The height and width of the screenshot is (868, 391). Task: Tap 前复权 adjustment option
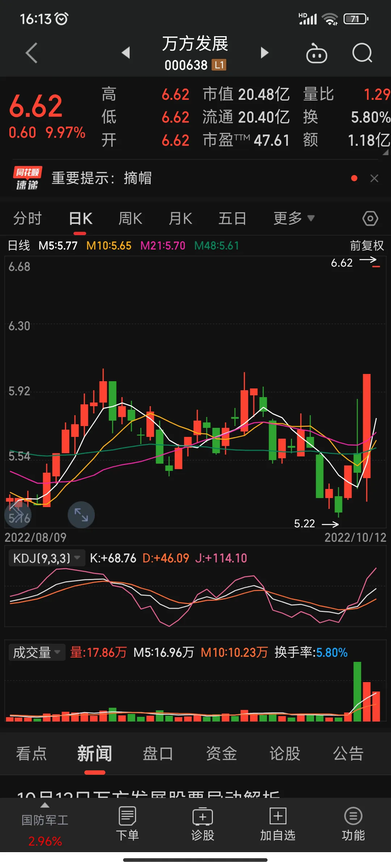[367, 246]
